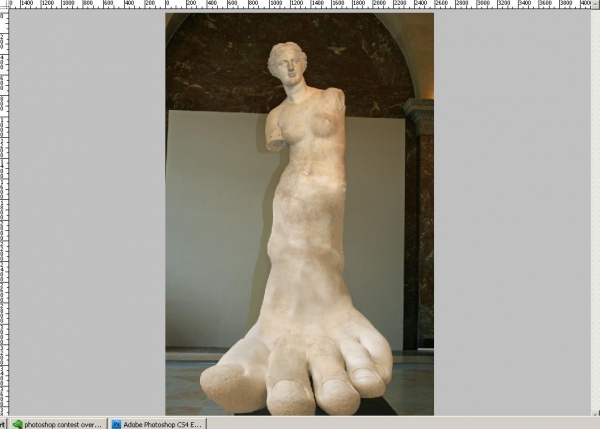Click the horizontal ruler above the canvas
Viewport: 600px width, 429px height.
pos(300,4)
